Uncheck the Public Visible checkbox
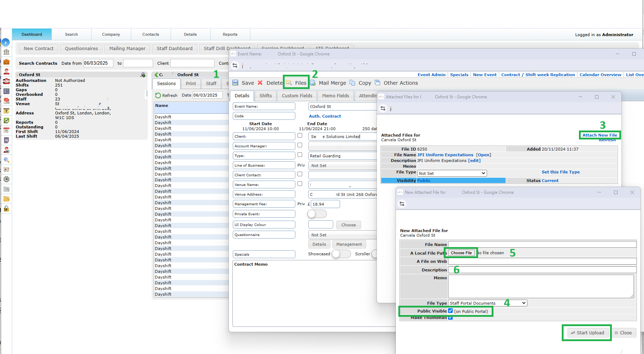Image resolution: width=644 pixels, height=354 pixels. [451, 311]
